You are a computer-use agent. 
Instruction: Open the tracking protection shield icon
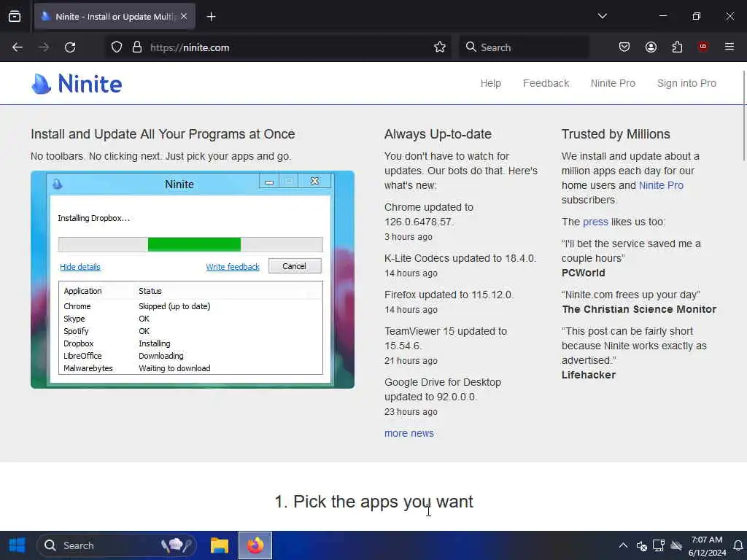pos(117,47)
